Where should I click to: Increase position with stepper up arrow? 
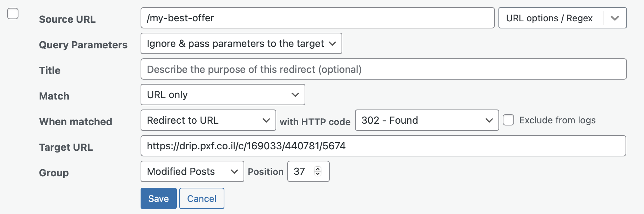[x=318, y=169]
